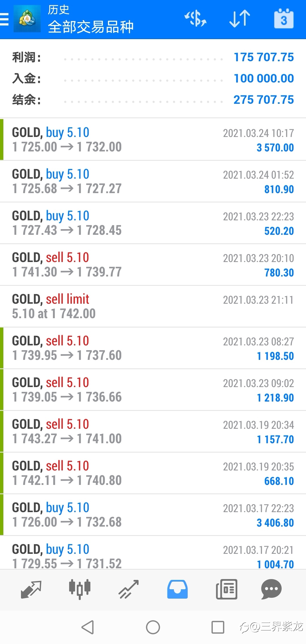Tap the Android recent apps square

[218, 627]
